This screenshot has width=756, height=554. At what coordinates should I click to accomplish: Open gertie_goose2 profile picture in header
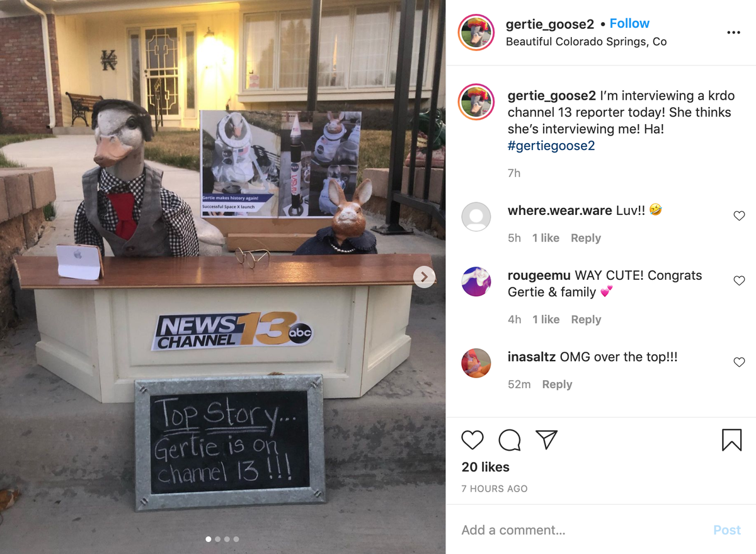point(476,33)
